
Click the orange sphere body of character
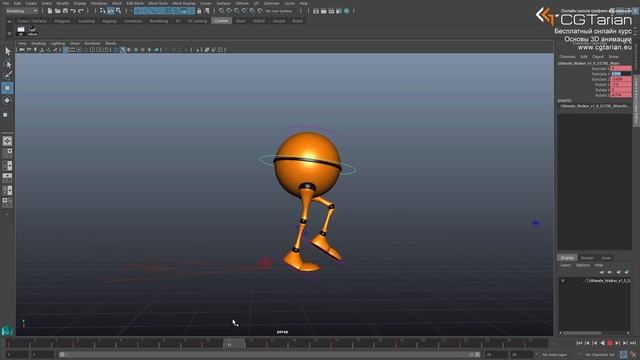tap(307, 165)
